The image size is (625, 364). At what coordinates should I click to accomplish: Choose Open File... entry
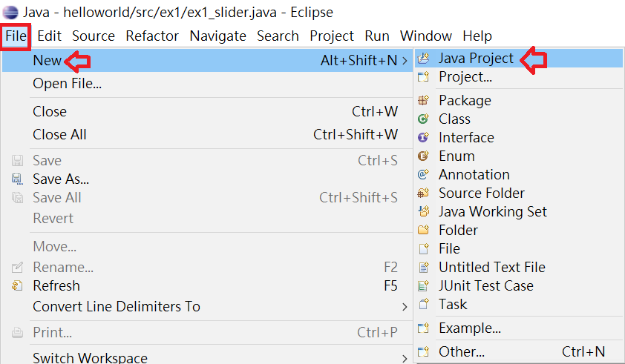(x=67, y=84)
